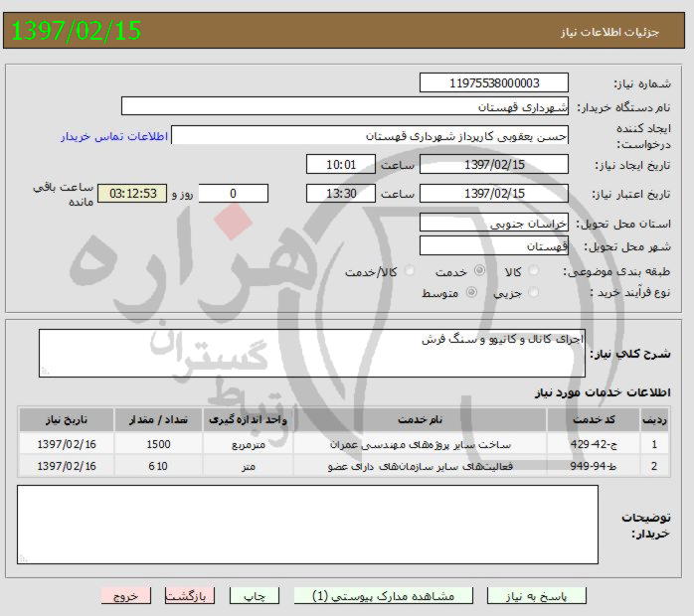Click the green 1397/02/15 header date
694x616 pixels.
click(77, 31)
